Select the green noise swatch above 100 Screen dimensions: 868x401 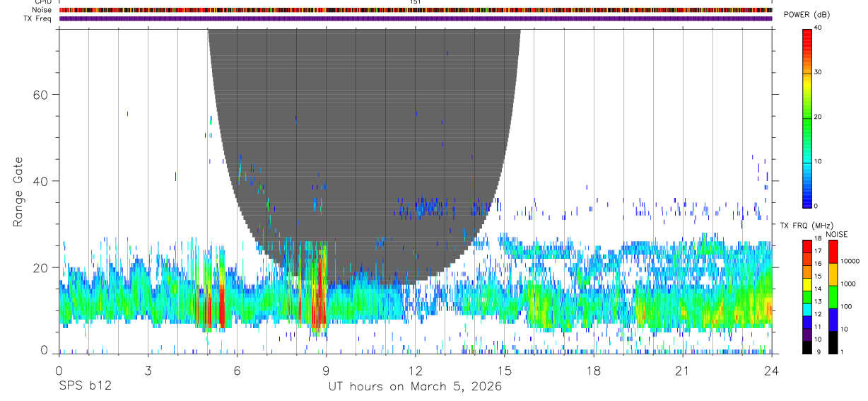[833, 297]
